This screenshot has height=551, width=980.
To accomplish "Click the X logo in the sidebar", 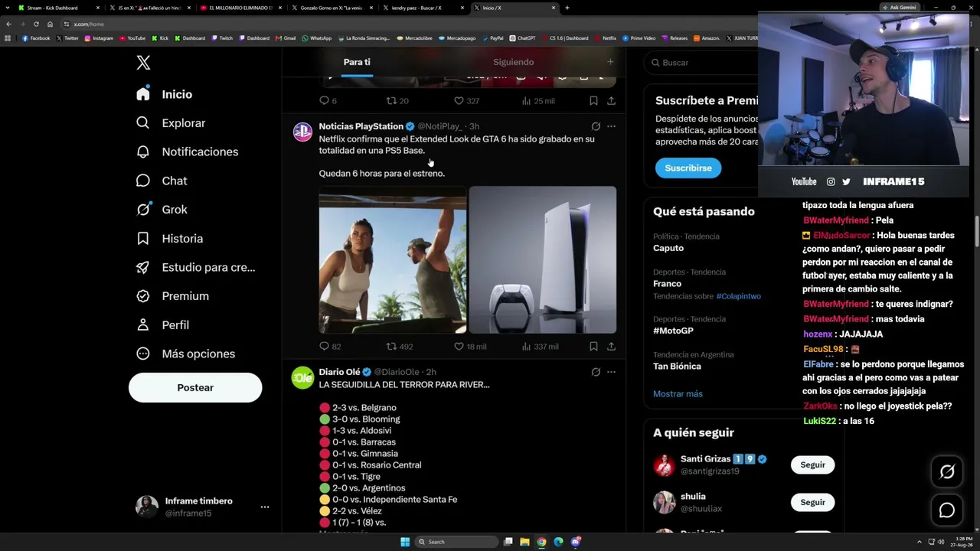I will (x=143, y=63).
